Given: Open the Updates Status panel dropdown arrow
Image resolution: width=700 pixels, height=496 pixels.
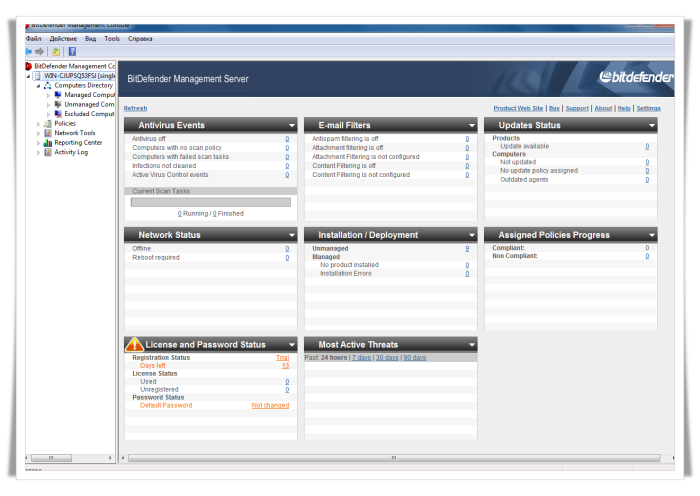Looking at the screenshot, I should pos(651,125).
